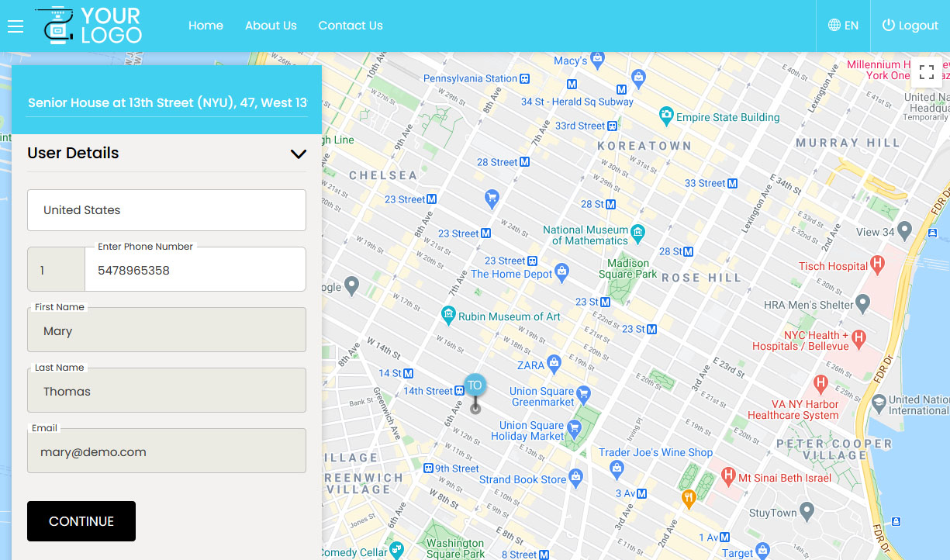Focus the Enter Phone Number field
Viewport: 950px width, 560px height.
[x=195, y=270]
